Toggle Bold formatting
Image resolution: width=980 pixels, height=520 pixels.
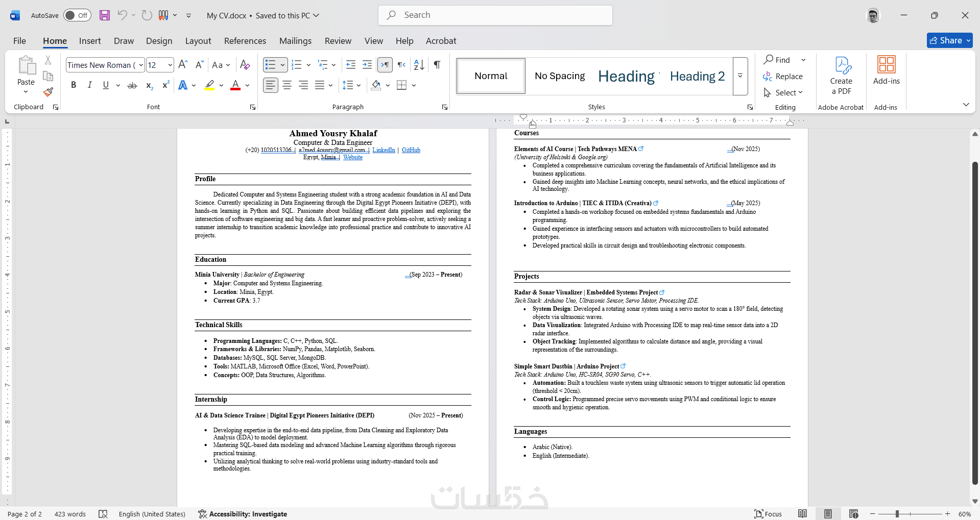pos(74,85)
